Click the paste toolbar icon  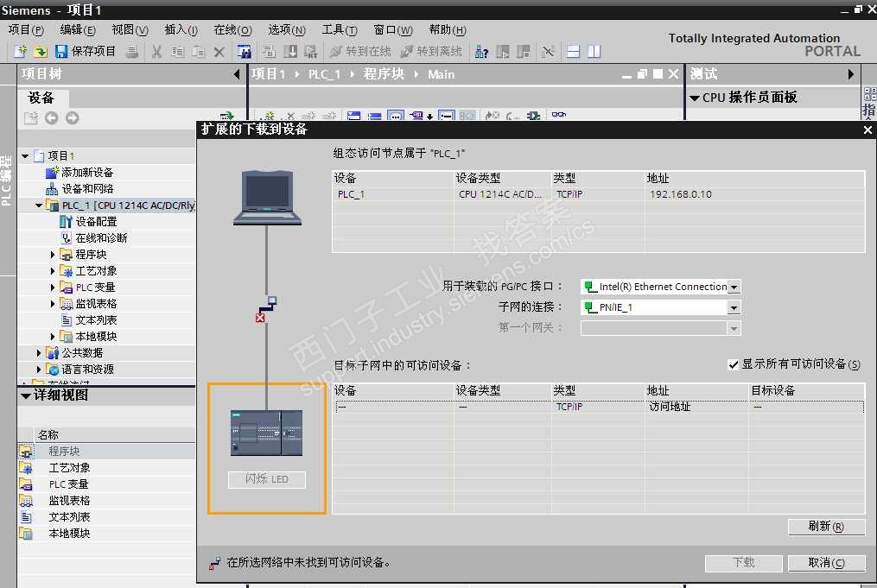199,52
